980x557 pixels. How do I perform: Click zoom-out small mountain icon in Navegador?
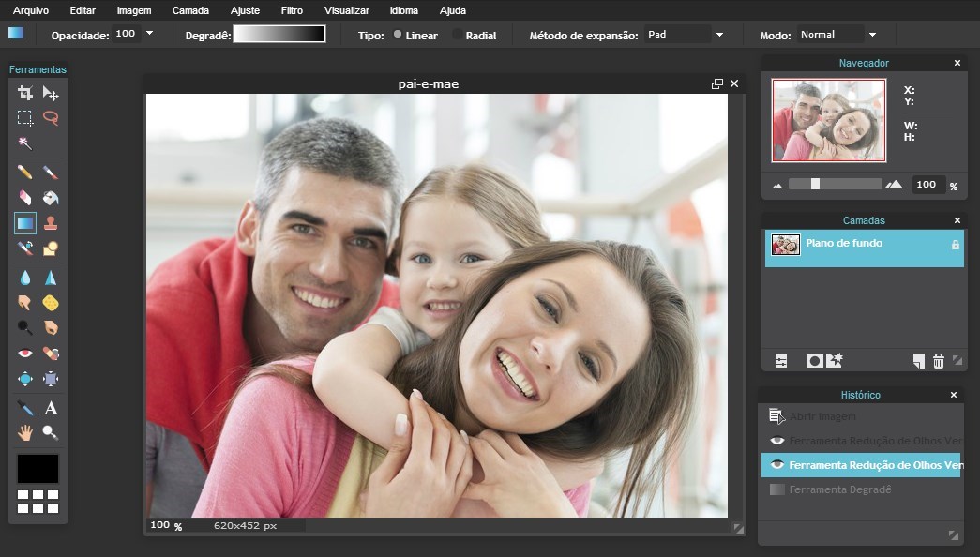coord(777,186)
